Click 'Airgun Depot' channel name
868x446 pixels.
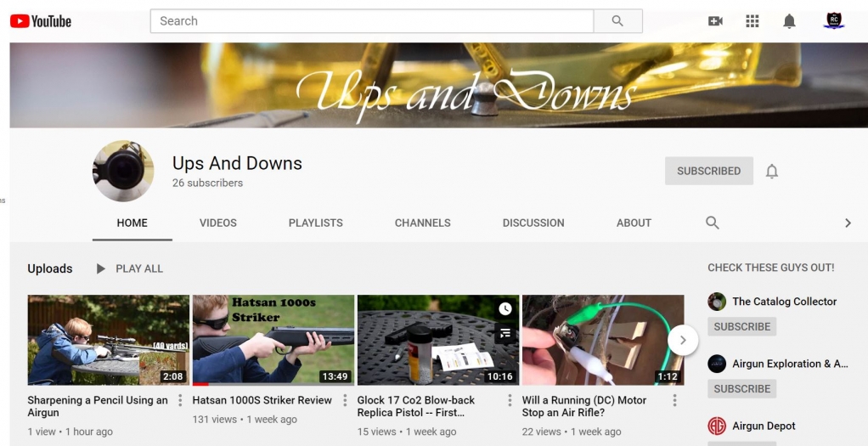764,426
